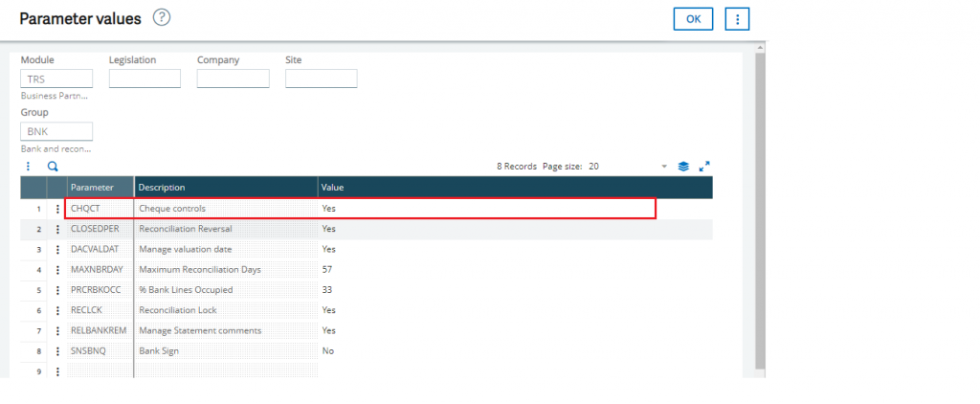Click the Group field containing BNK
Image resolution: width=980 pixels, height=404 pixels.
click(x=56, y=131)
